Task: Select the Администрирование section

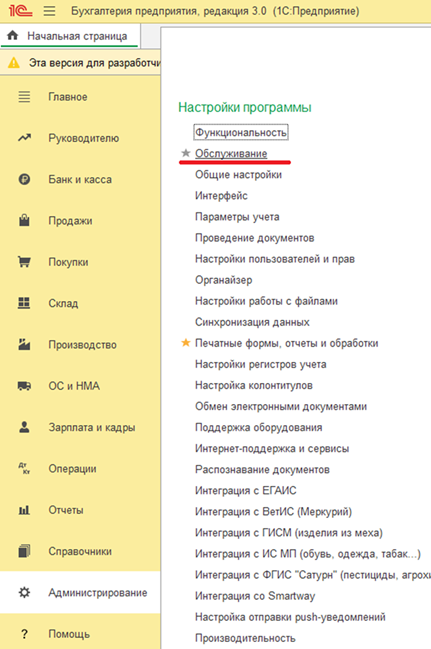Action: (80, 593)
